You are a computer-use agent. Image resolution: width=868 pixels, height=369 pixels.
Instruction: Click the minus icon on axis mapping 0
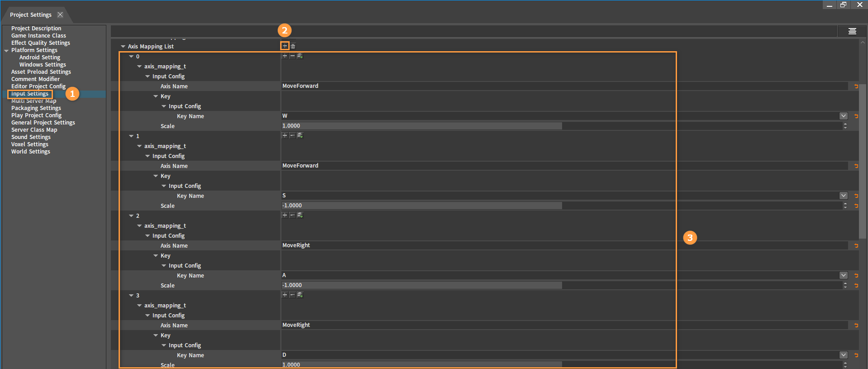point(292,56)
